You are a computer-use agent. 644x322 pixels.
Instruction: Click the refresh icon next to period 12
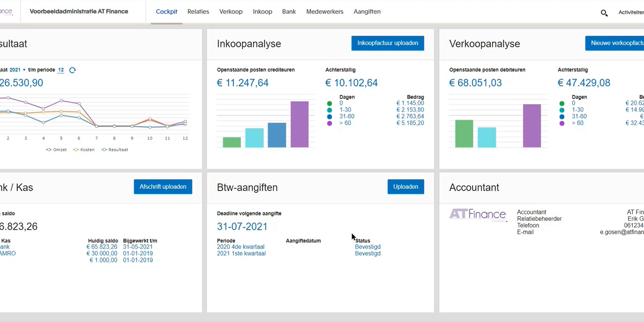coord(72,70)
